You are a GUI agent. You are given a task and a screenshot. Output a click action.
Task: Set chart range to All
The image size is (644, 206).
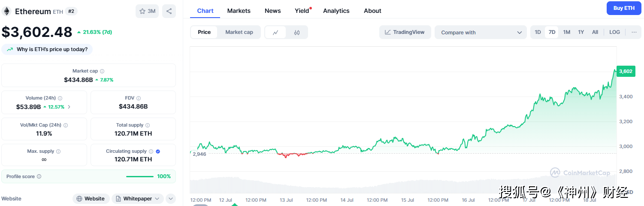595,32
